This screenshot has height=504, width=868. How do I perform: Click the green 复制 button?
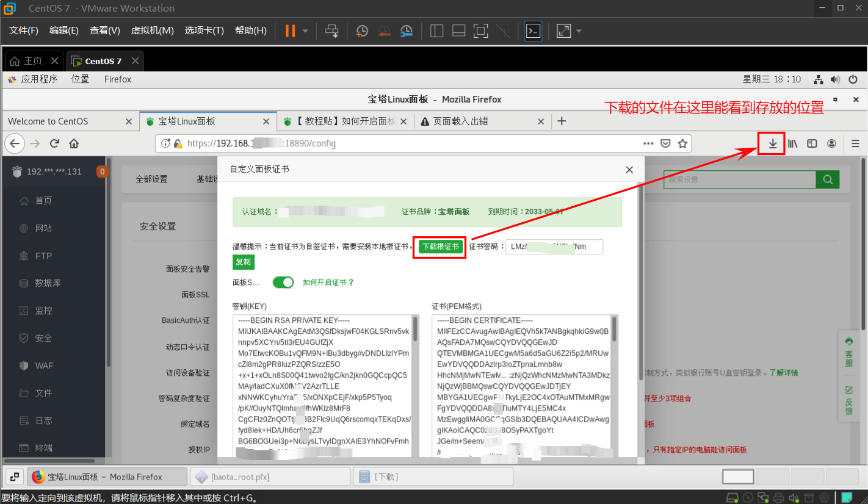pos(243,262)
